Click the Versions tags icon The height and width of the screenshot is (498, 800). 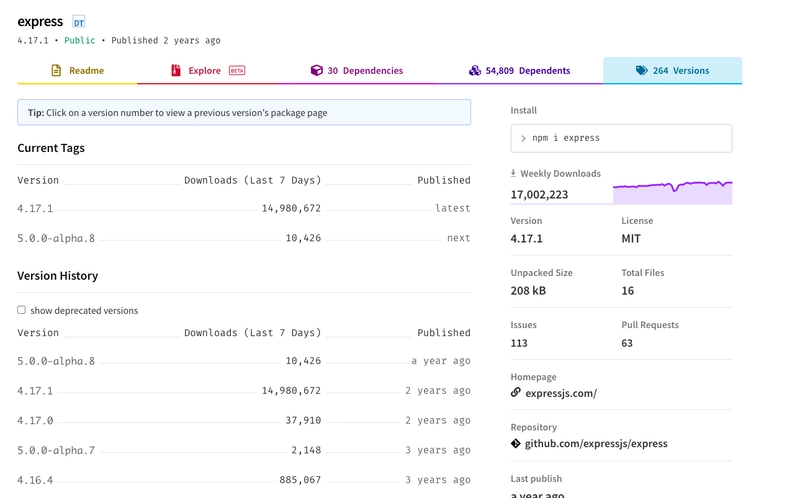coord(641,71)
